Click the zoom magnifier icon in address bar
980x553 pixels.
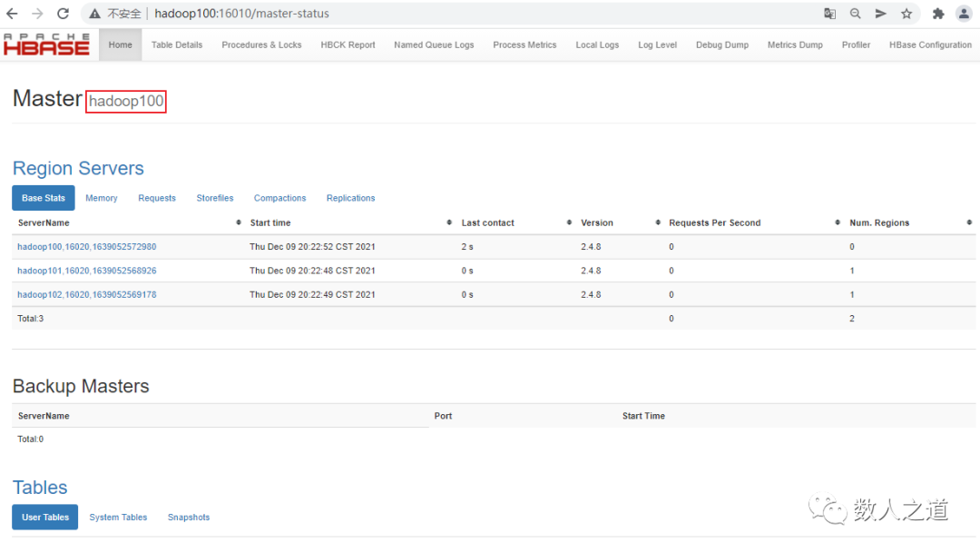(x=855, y=13)
